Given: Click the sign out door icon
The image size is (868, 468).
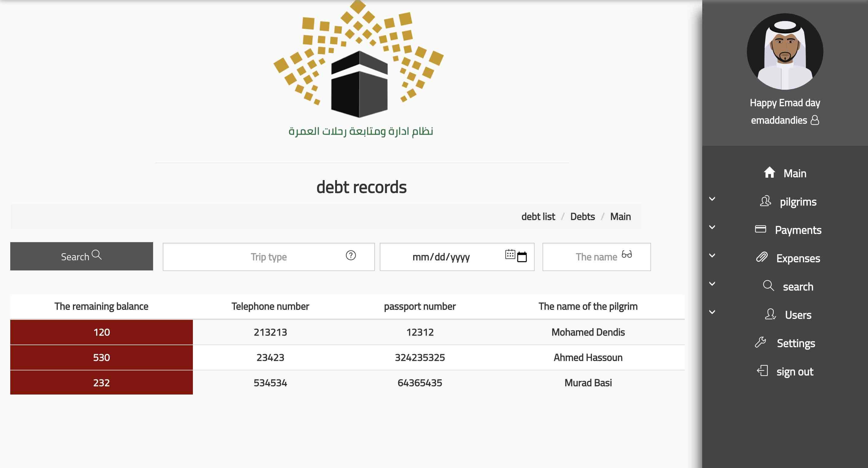Looking at the screenshot, I should (762, 371).
